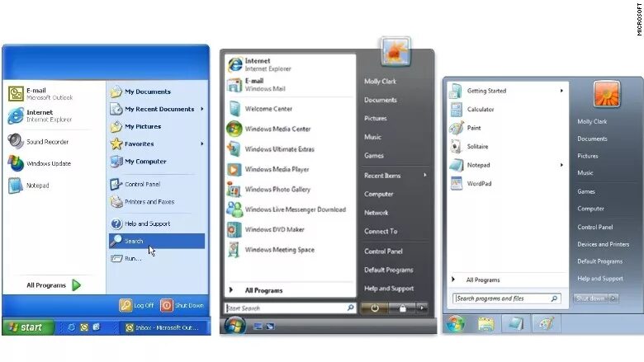This screenshot has height=362, width=644.
Task: Launch Solitaire in Windows 7 menu
Action: pos(469,146)
